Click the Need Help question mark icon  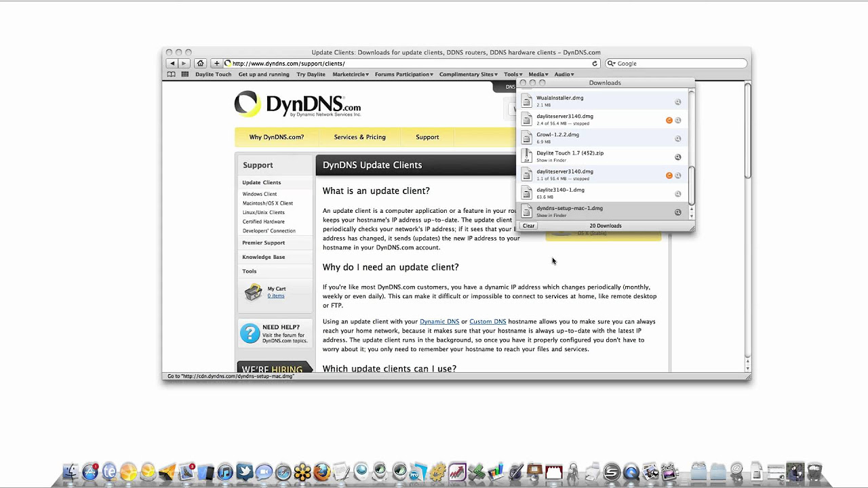[x=250, y=333]
